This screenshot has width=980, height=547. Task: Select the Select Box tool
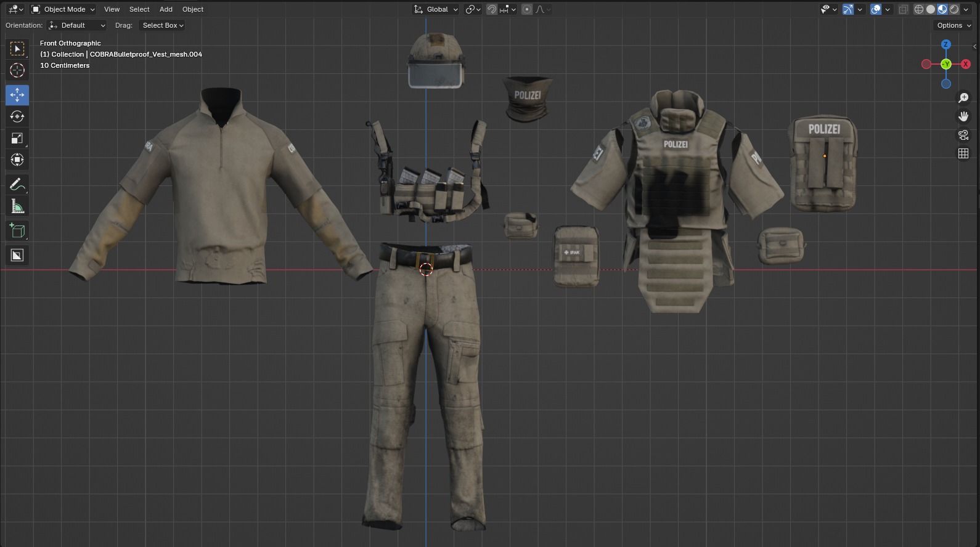coord(17,49)
